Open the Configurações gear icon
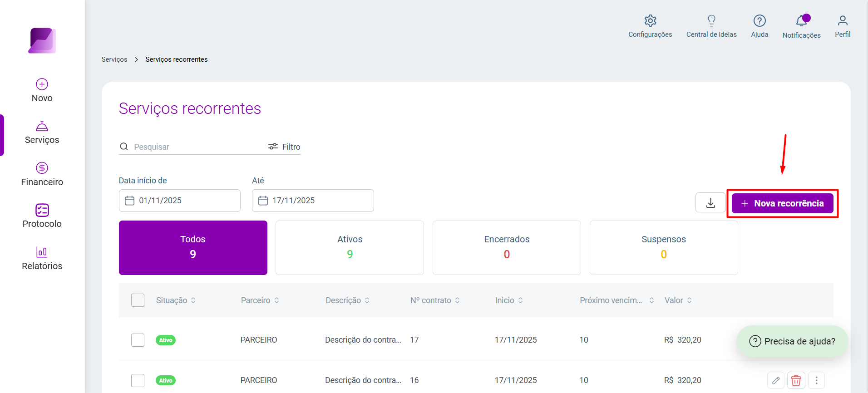Screen dimensions: 868x393 click(x=650, y=21)
